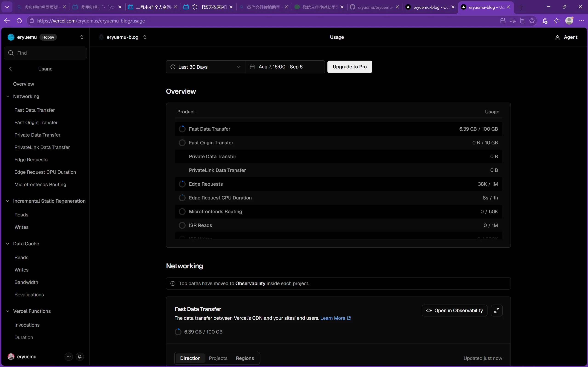The image size is (588, 367).
Task: Open the eryuemu-blog project switcher
Action: (x=145, y=37)
